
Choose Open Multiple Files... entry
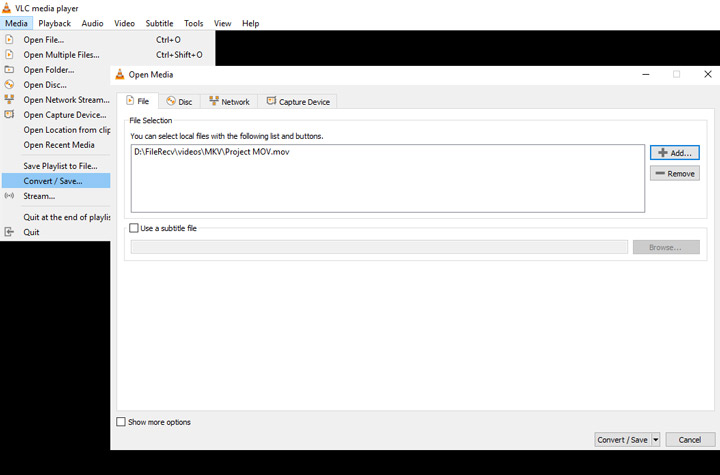click(x=108, y=55)
